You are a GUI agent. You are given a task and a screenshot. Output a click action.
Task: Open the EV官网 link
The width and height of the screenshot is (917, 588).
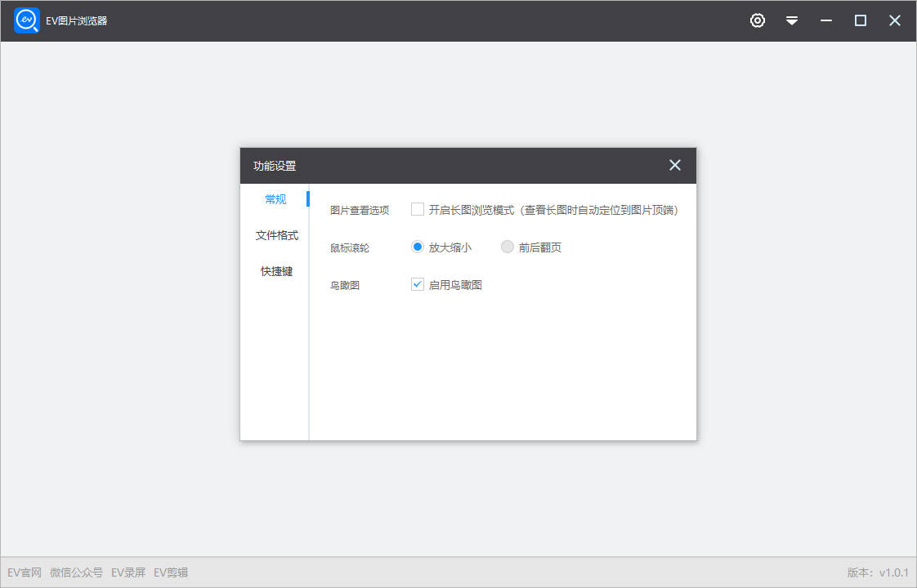24,572
